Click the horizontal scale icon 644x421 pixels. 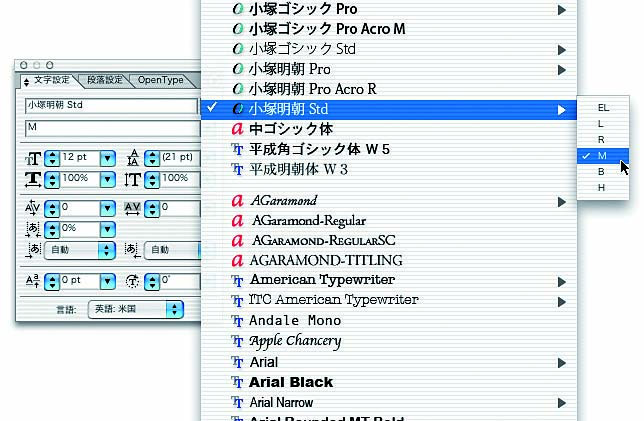[x=33, y=179]
